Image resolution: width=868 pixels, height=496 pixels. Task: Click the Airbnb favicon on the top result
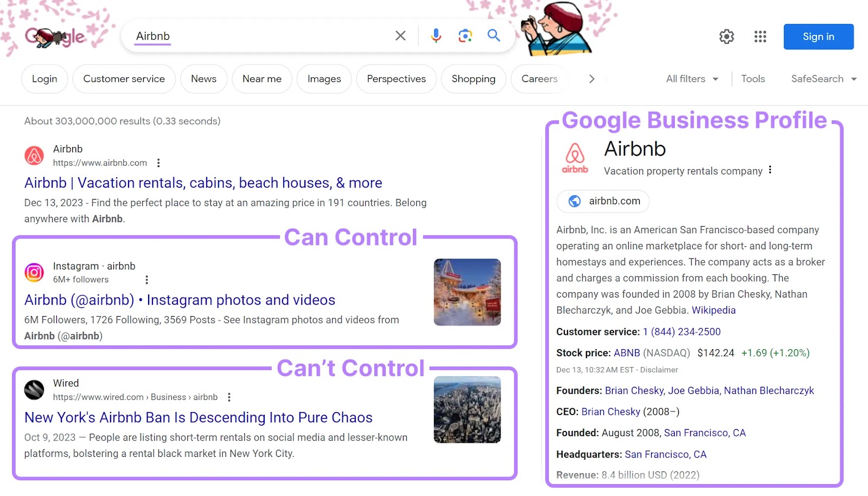(34, 155)
